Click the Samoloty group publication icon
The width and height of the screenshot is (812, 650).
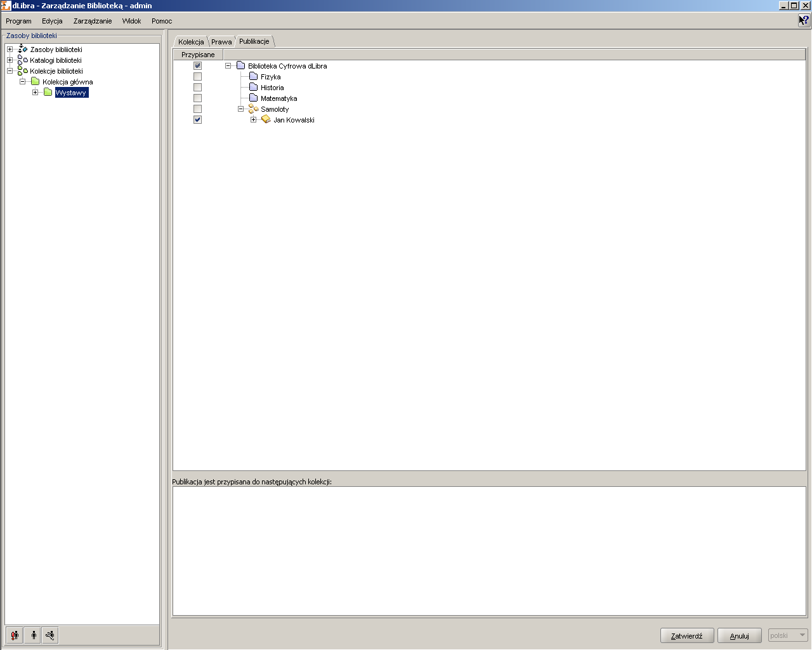pos(253,109)
